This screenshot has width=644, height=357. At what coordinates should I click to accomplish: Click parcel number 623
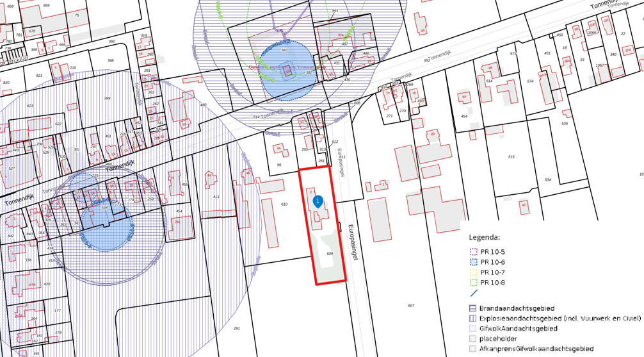point(30,106)
